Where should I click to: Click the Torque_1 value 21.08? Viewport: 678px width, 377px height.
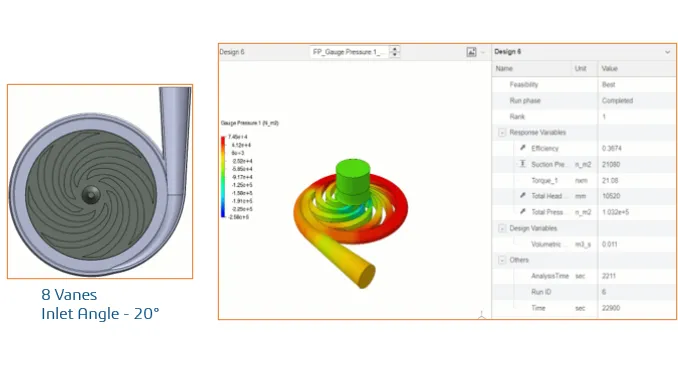click(x=610, y=180)
